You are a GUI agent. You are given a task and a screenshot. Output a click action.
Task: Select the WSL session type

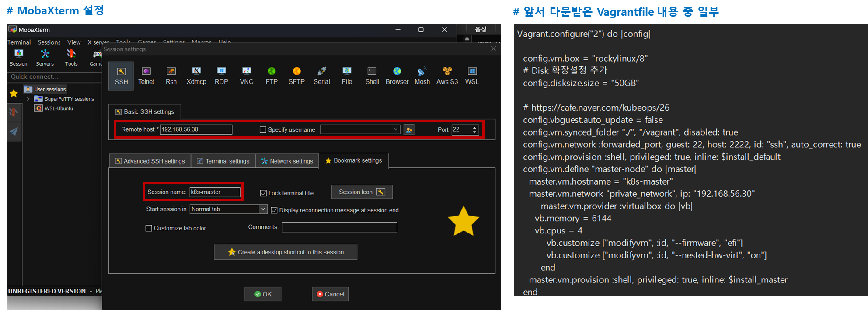(x=472, y=76)
